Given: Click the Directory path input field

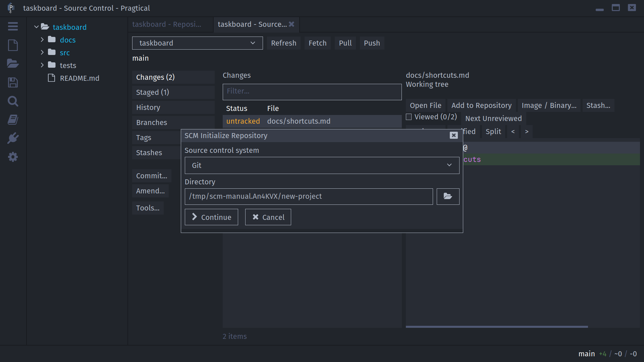Looking at the screenshot, I should click(x=309, y=196).
